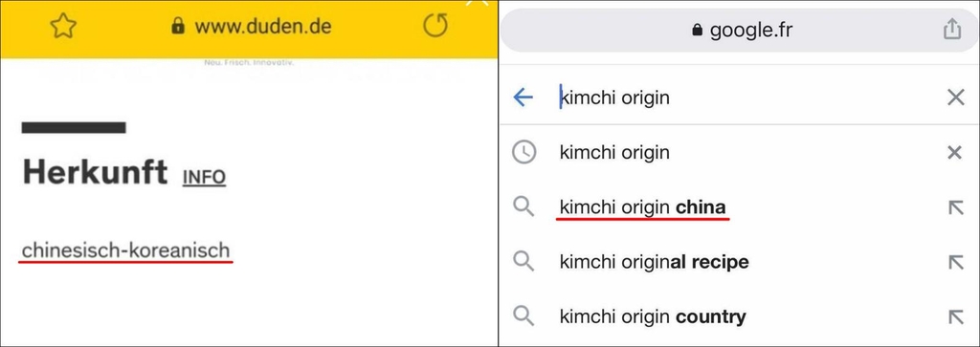Select suggestion 'kimchi origin country'
980x347 pixels.
point(653,317)
